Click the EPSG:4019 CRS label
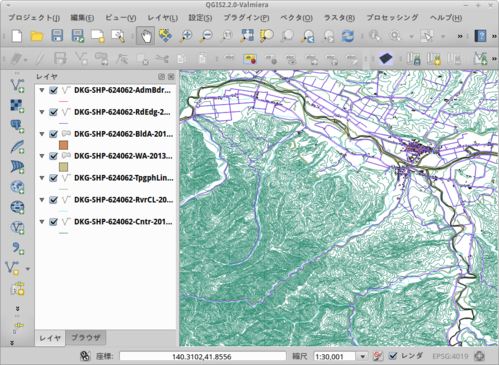Screen dimensions: 499x365 click(x=450, y=356)
